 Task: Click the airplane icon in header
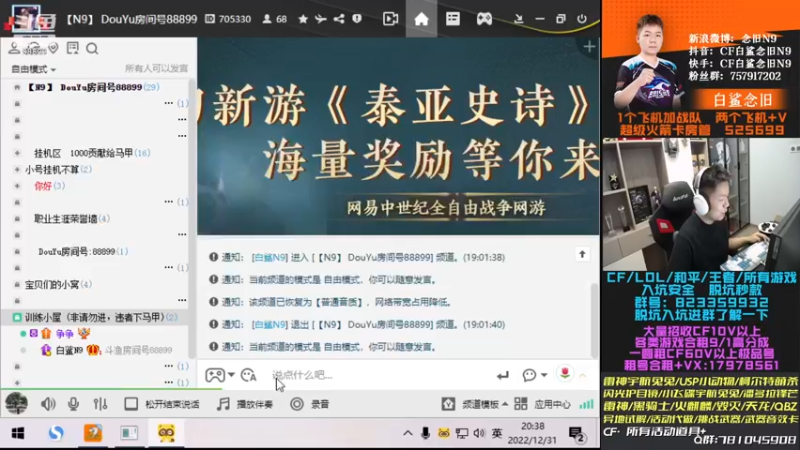(320, 19)
